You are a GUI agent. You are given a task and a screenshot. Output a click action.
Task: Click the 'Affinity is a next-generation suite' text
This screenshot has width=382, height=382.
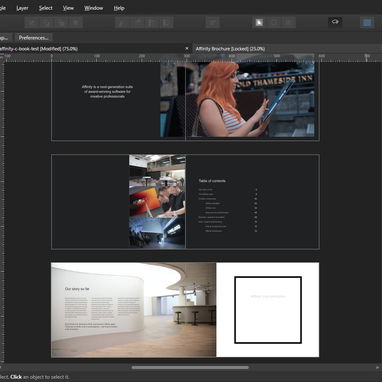tap(107, 92)
